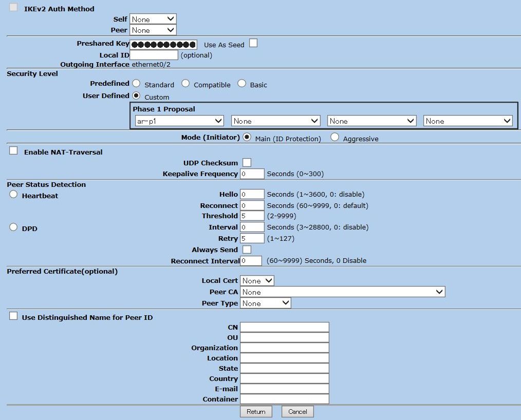
Task: Choose Aggressive mode radio button
Action: pyautogui.click(x=334, y=138)
